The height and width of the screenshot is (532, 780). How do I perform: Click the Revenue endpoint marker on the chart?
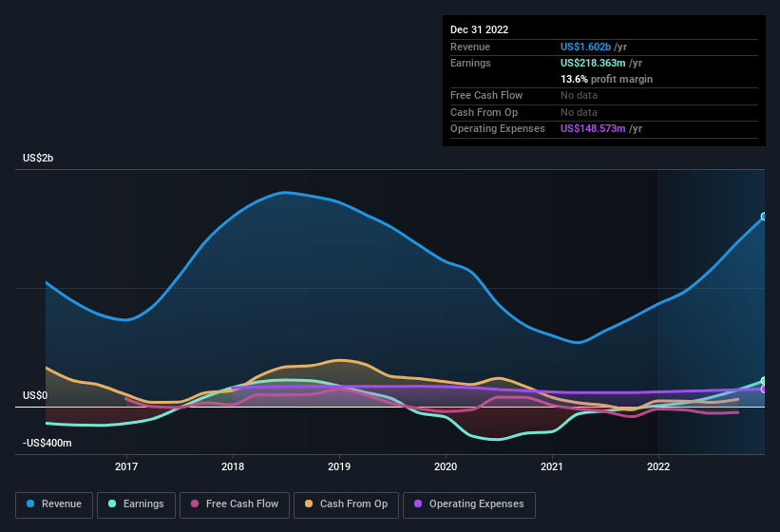764,217
